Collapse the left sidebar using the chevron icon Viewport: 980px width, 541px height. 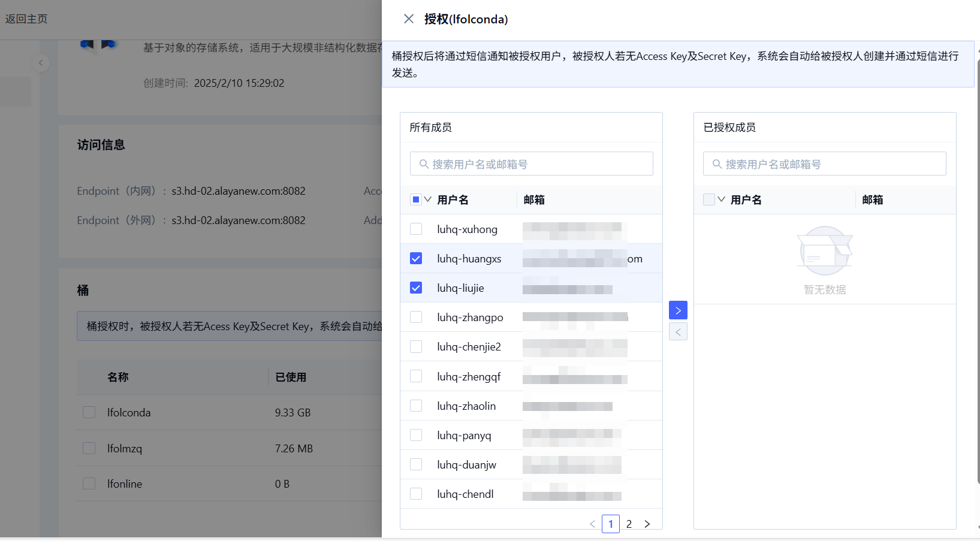(41, 62)
